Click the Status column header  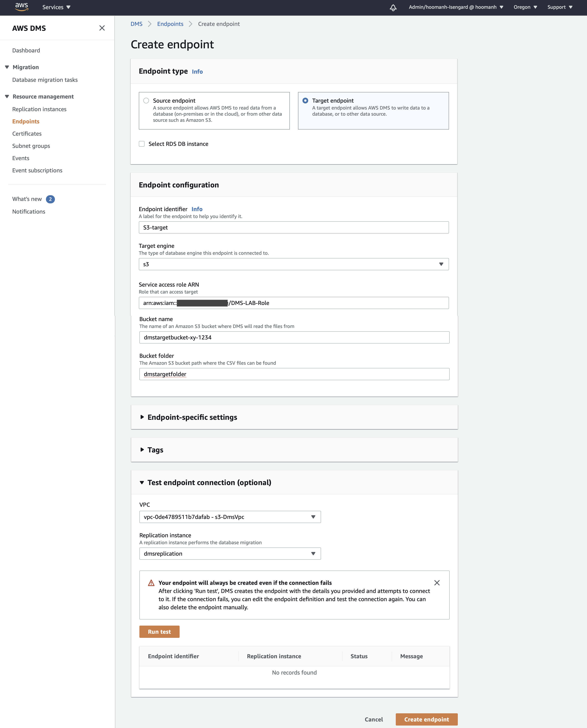coord(359,656)
